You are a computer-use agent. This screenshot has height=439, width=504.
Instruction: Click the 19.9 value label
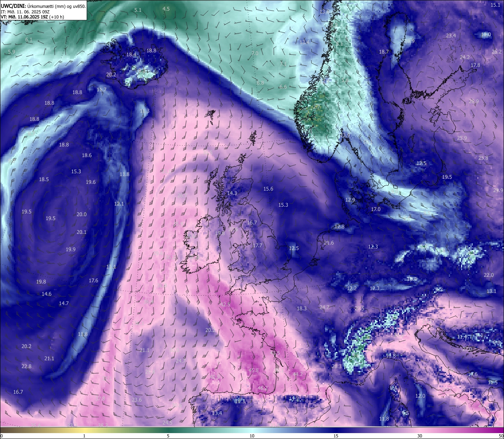(x=70, y=249)
